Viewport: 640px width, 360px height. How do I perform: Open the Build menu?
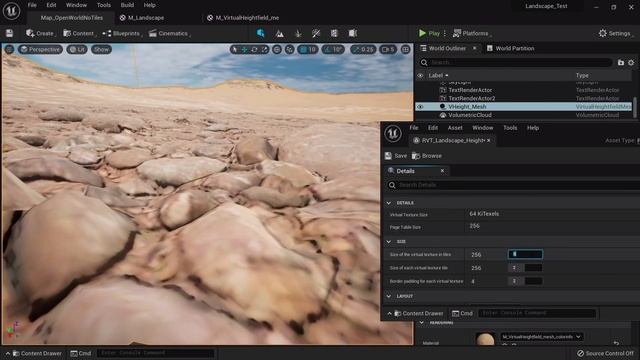(127, 5)
